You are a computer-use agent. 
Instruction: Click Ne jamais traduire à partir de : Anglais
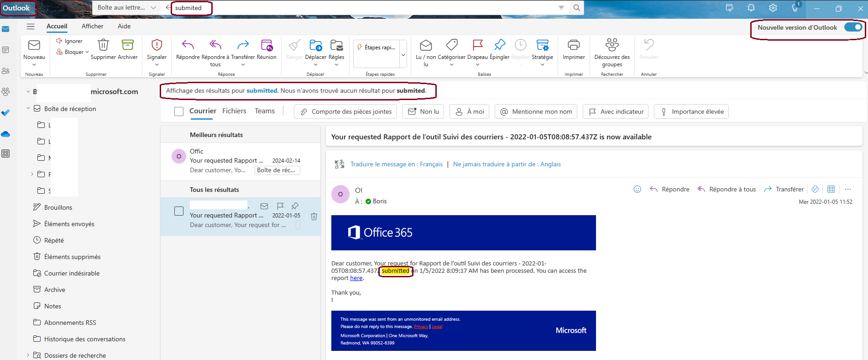pos(507,164)
